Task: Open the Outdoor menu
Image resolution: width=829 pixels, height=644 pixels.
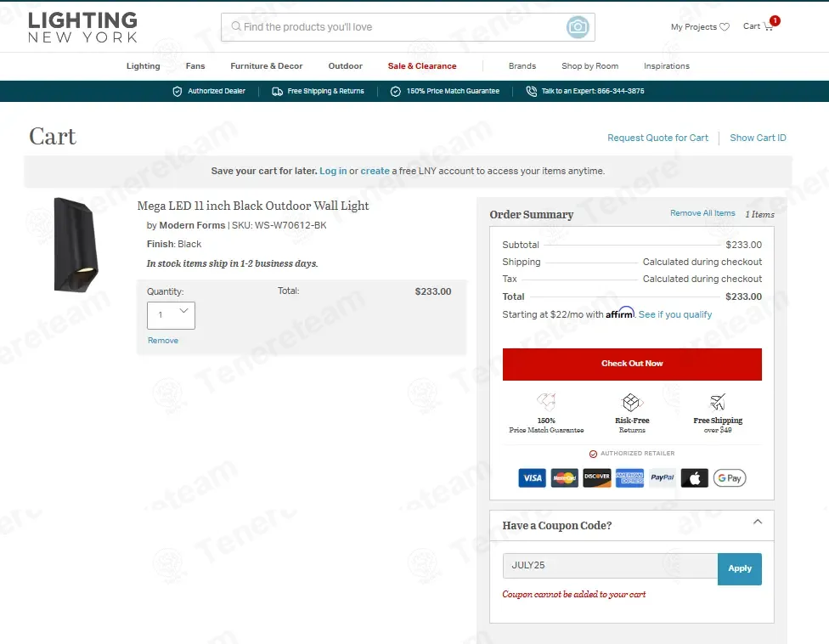Action: 345,66
